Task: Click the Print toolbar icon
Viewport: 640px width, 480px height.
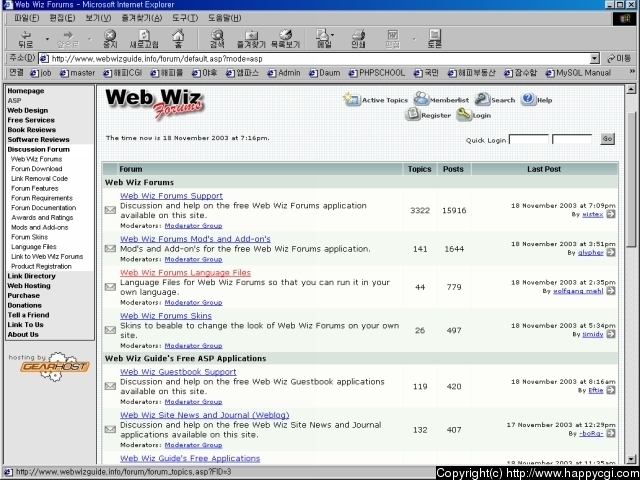Action: point(358,39)
